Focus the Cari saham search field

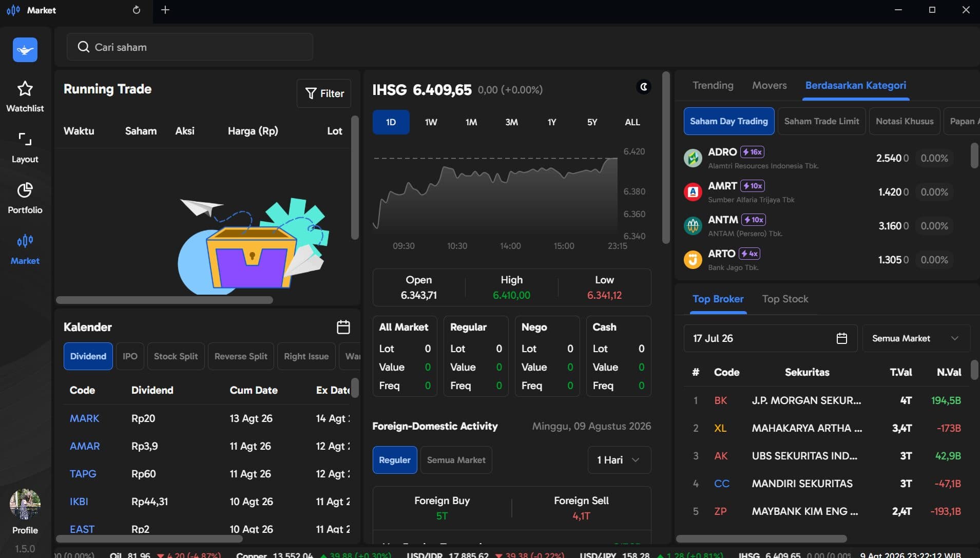(x=190, y=47)
